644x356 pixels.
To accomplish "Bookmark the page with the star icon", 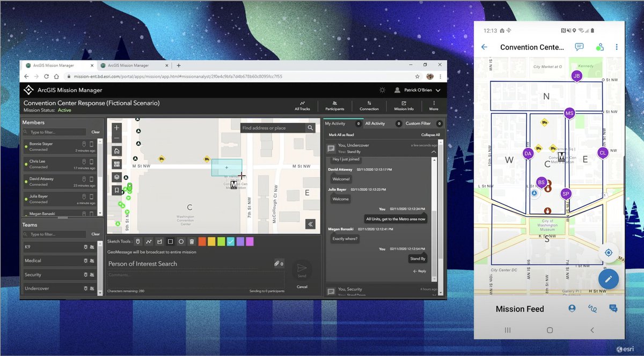I will point(418,77).
